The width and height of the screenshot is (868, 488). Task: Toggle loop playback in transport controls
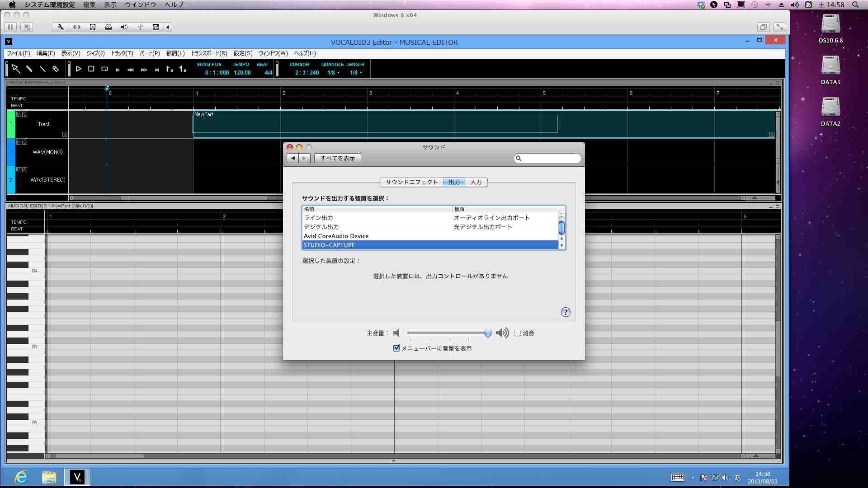pyautogui.click(x=104, y=69)
